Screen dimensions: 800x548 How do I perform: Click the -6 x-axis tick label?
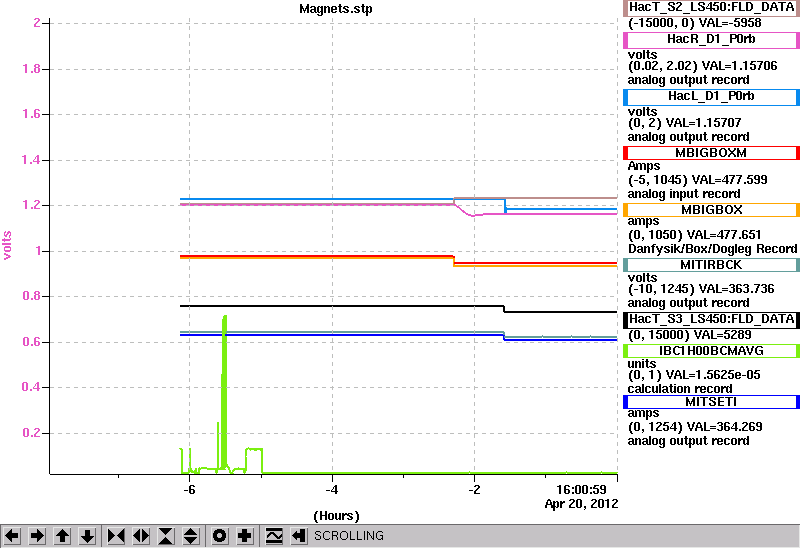(x=189, y=490)
